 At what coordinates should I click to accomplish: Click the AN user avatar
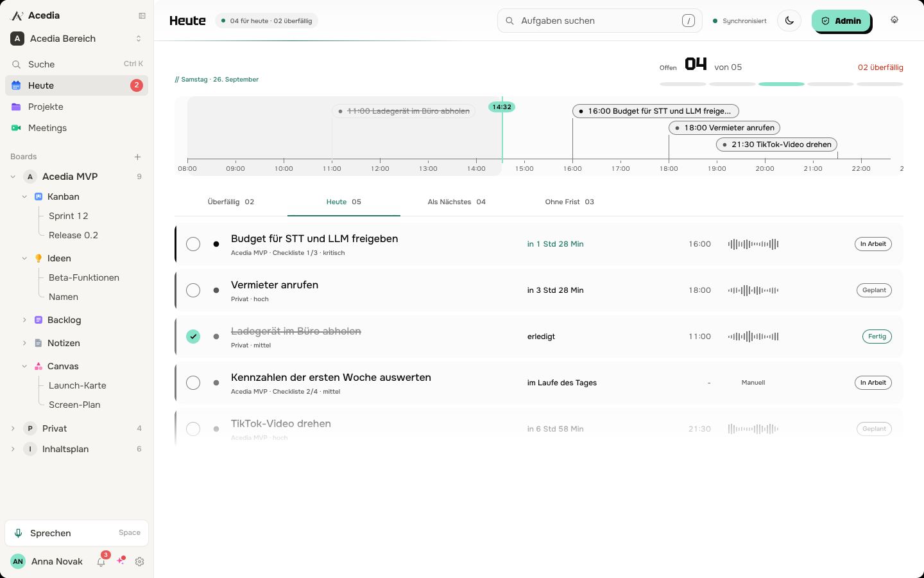18,561
